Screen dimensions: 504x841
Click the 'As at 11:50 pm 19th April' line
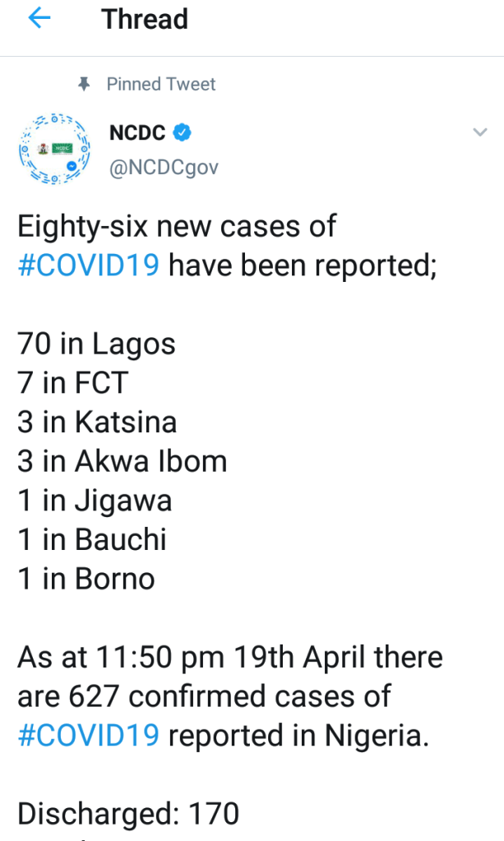[x=230, y=657]
